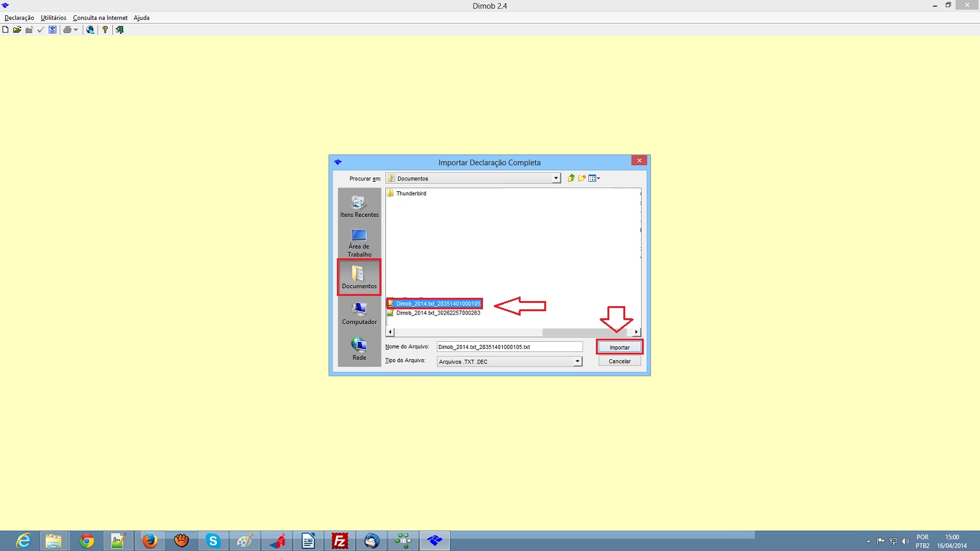Open the Declaração menu
Image resolution: width=980 pixels, height=551 pixels.
coord(19,18)
